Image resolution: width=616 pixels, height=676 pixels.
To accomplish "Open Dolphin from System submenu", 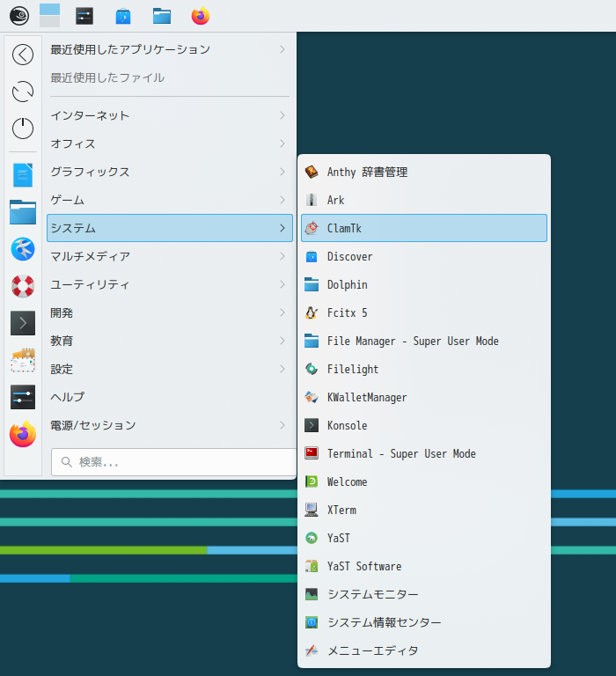I will tap(424, 284).
